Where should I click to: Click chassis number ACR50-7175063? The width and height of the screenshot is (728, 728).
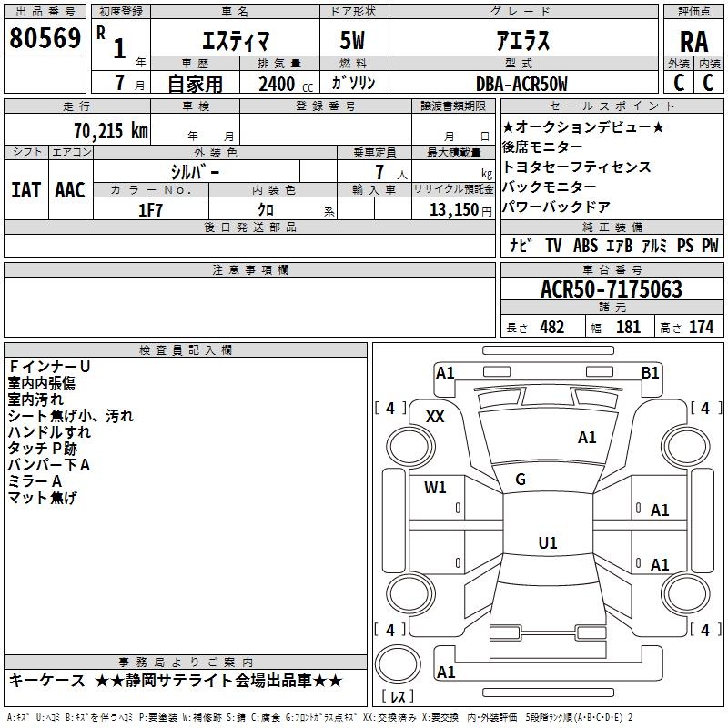point(611,289)
